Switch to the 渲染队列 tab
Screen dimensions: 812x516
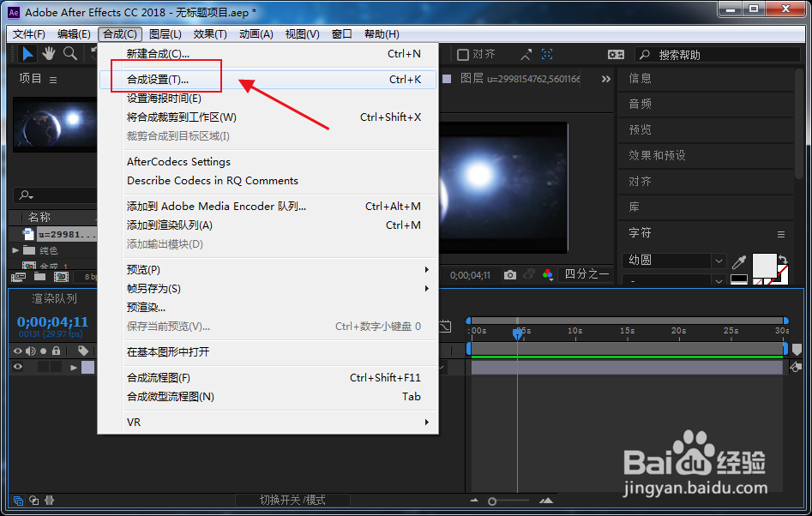pos(54,298)
